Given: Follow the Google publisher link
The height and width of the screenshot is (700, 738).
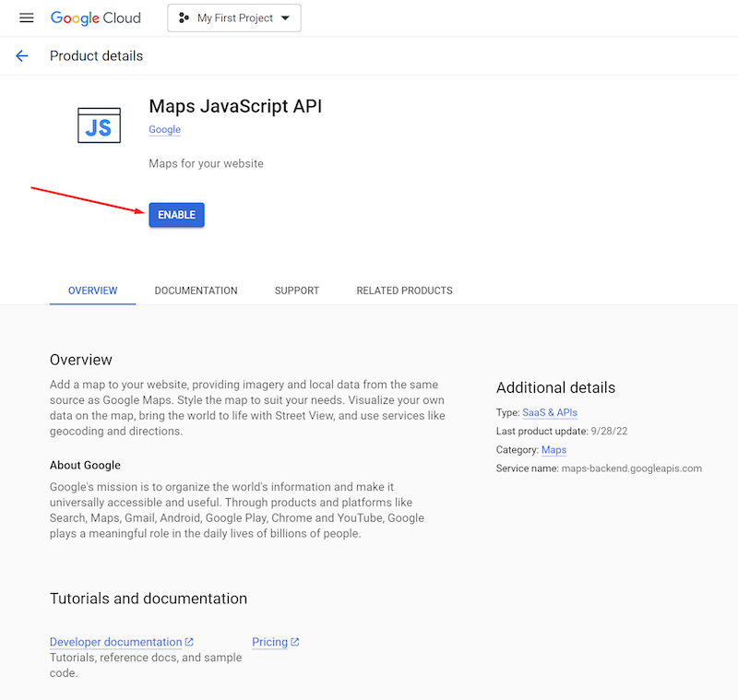Looking at the screenshot, I should [x=164, y=130].
